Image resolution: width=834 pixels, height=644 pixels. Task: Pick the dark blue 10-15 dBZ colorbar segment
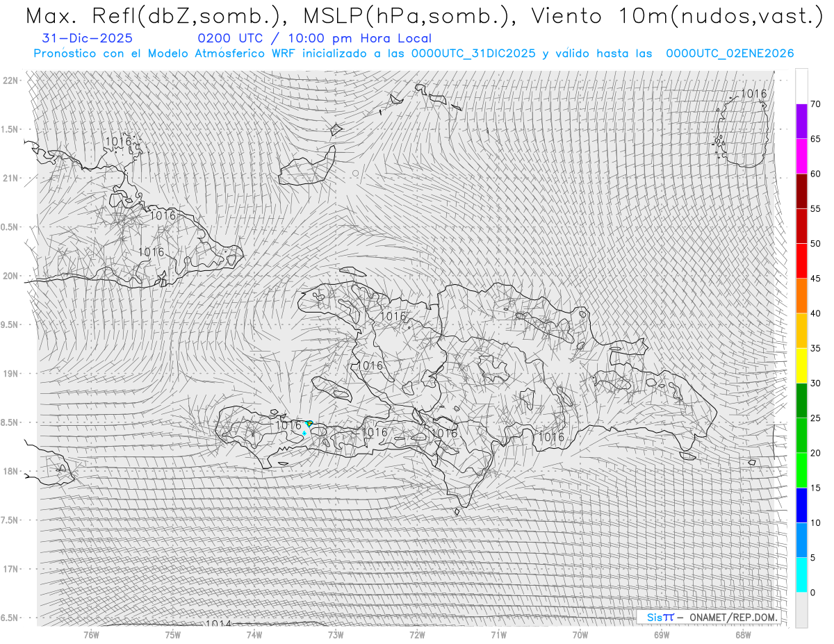click(x=801, y=505)
